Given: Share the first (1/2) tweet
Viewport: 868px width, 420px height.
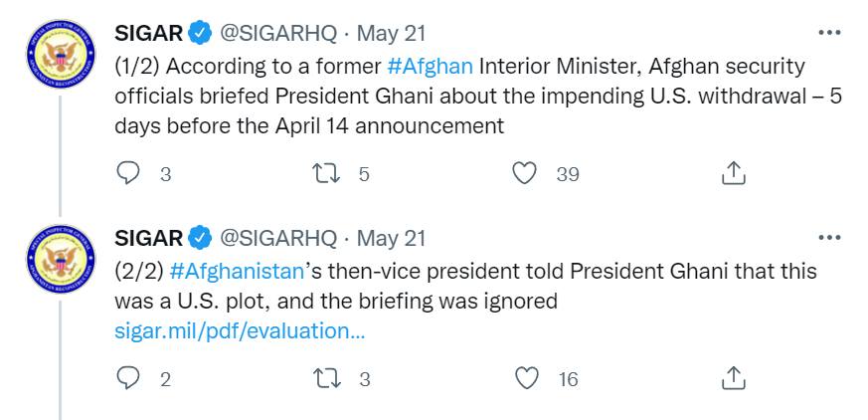Looking at the screenshot, I should [732, 173].
